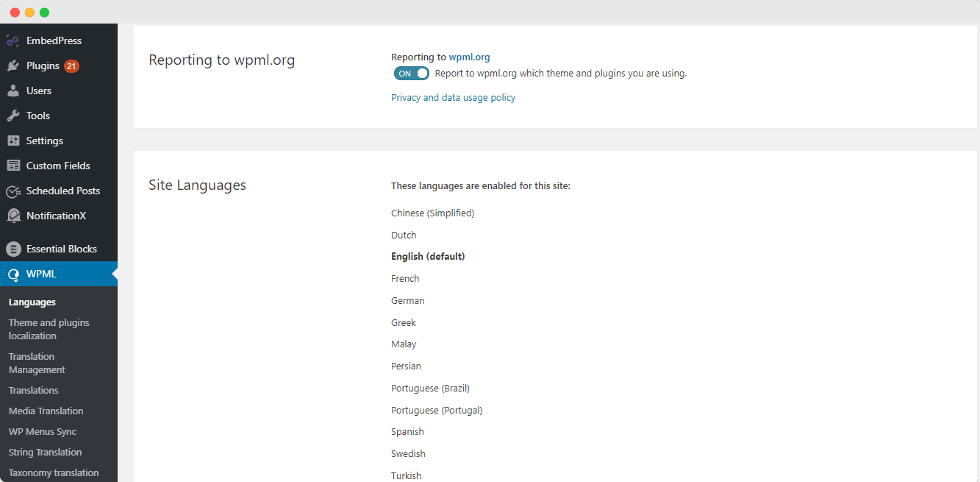The height and width of the screenshot is (482, 980).
Task: Click the Settings icon in the sidebar
Action: (x=12, y=141)
